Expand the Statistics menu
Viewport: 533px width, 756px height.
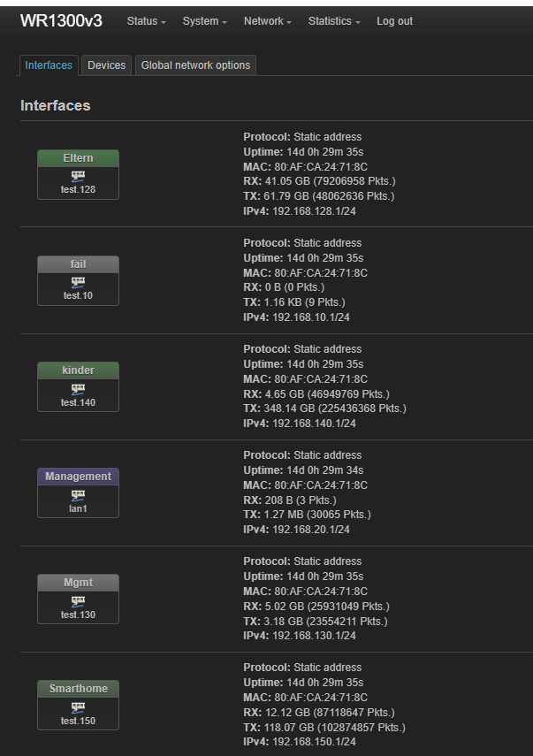click(334, 21)
